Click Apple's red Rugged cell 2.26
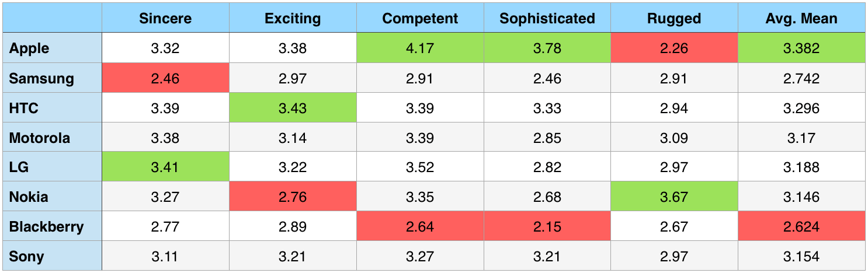Image resolution: width=868 pixels, height=273 pixels. pos(674,48)
